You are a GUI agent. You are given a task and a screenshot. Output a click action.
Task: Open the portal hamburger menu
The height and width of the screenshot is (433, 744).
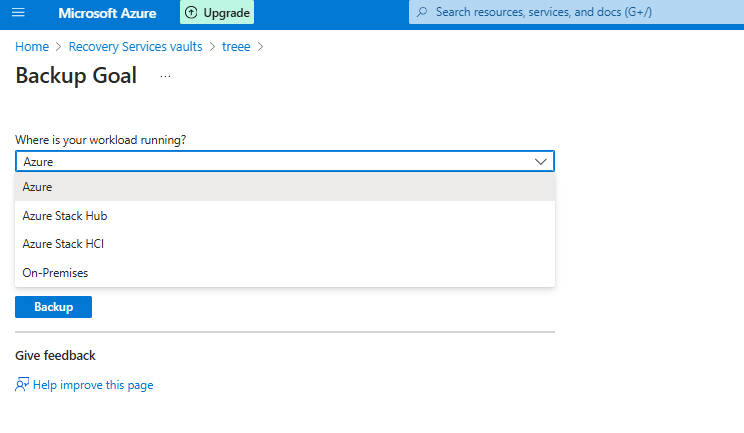point(18,13)
